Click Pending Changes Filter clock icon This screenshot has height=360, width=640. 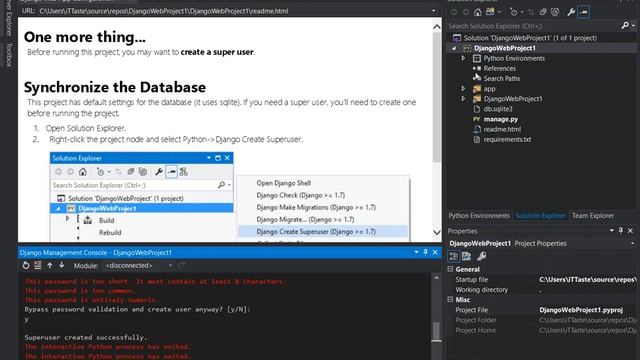click(x=514, y=12)
